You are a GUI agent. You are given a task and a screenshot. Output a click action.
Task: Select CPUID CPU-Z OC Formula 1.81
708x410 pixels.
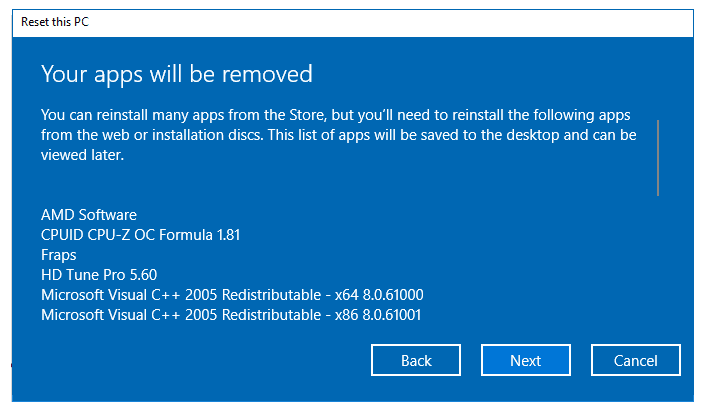tap(140, 235)
